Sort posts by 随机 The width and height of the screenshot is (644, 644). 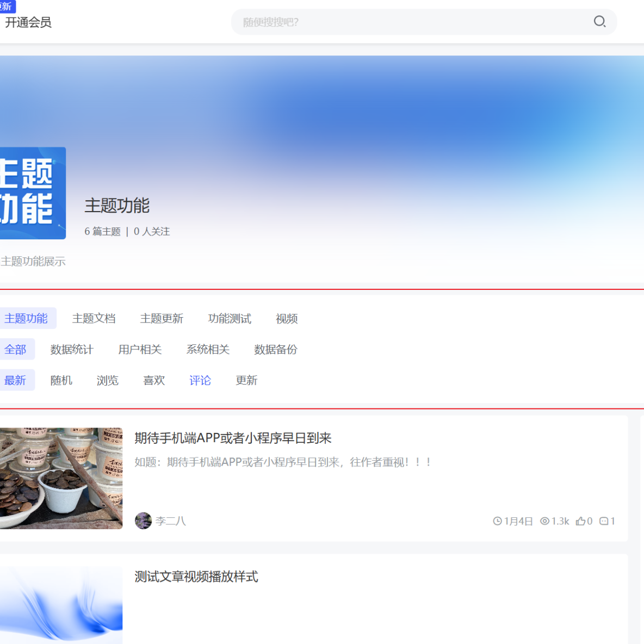[x=61, y=380]
